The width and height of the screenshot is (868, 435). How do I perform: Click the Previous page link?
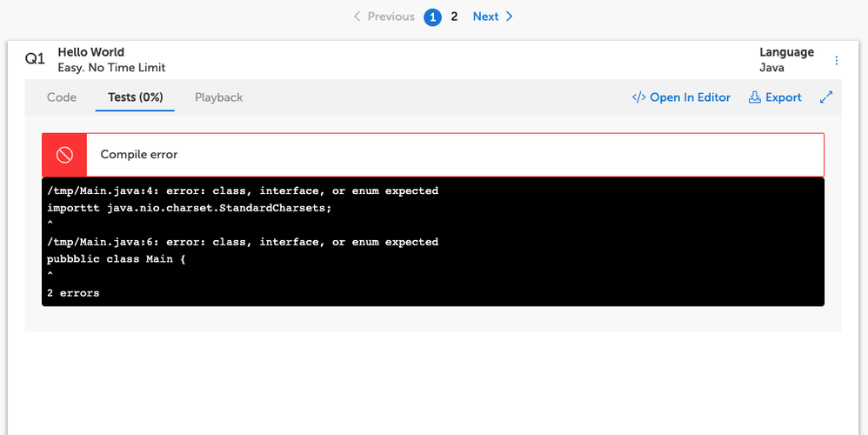(391, 17)
